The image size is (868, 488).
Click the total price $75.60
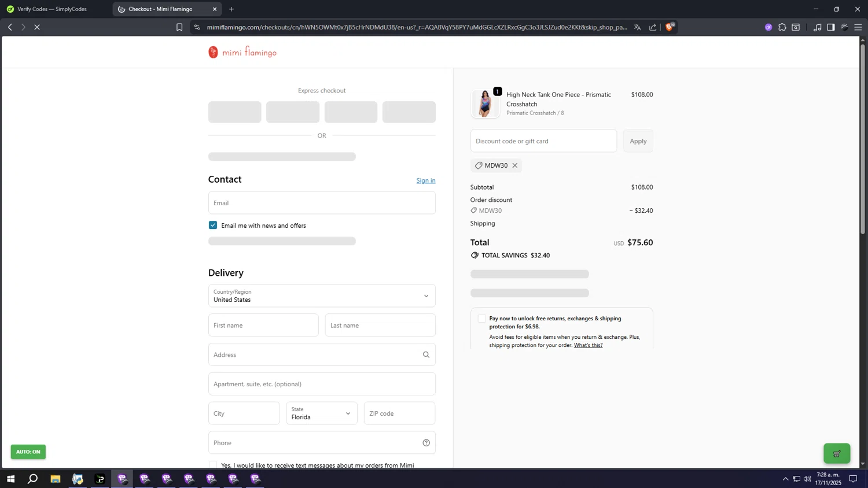pos(640,242)
